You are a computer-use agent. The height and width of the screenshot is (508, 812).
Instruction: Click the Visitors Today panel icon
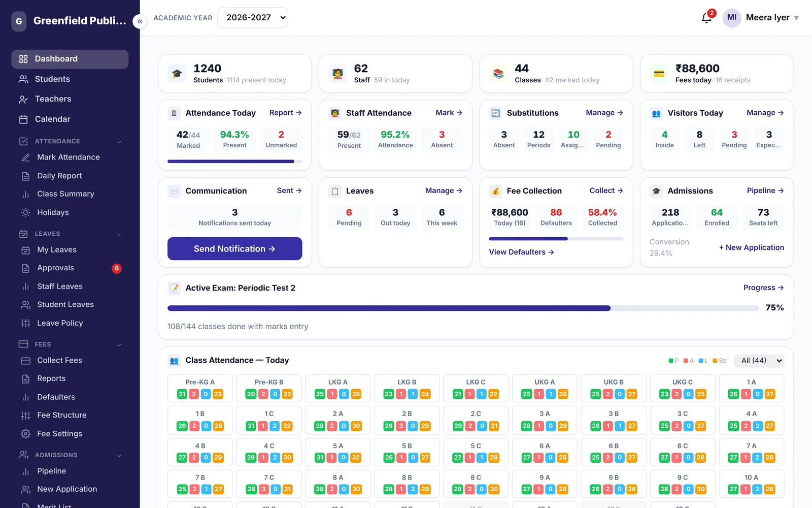(656, 113)
